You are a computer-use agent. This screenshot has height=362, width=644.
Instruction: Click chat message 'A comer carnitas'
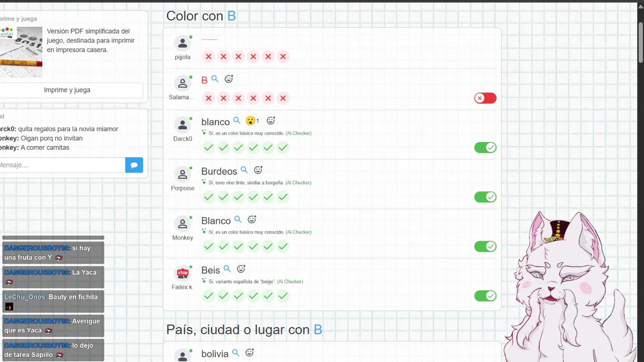(x=45, y=147)
